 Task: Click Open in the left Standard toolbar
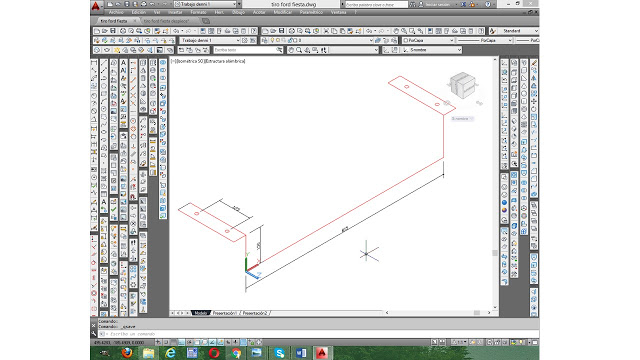pyautogui.click(x=105, y=31)
